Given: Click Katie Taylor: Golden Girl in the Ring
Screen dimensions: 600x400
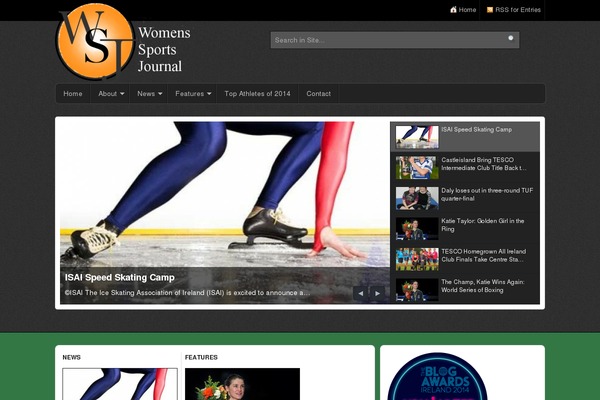Looking at the screenshot, I should (483, 225).
